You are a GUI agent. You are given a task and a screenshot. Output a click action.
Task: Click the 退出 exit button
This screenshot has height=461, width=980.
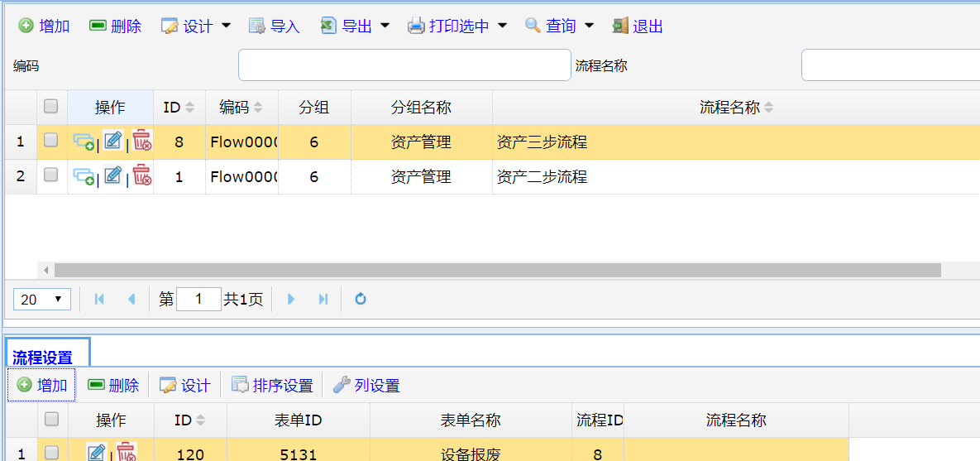pos(638,26)
